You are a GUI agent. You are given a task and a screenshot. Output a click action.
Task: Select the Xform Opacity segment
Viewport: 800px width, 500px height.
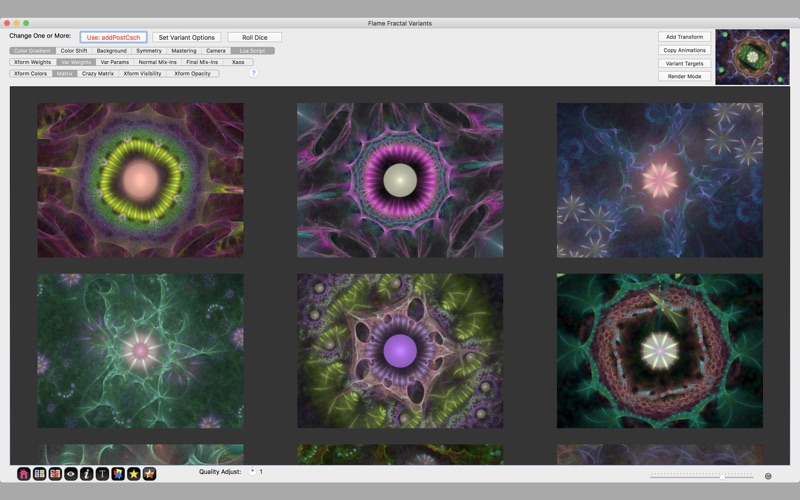click(x=192, y=73)
